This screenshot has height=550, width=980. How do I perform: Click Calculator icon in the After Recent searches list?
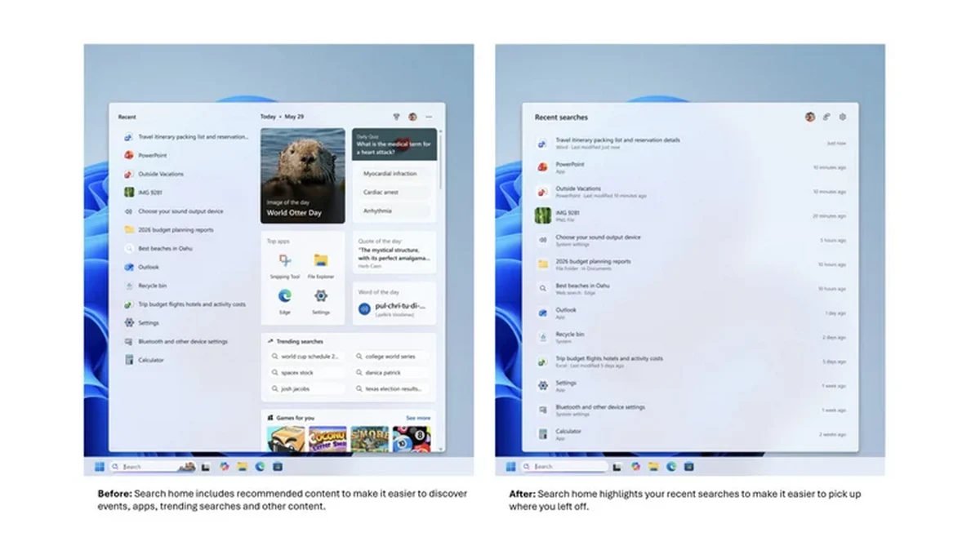coord(542,434)
